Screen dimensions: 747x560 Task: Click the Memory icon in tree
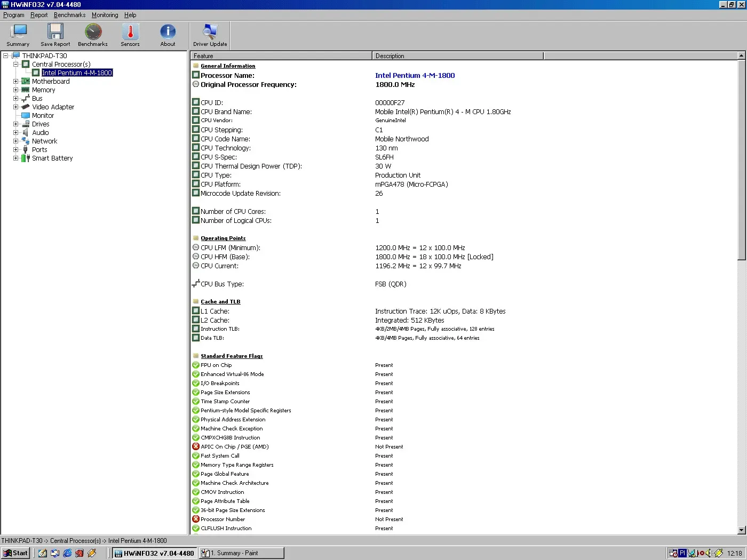pyautogui.click(x=26, y=90)
